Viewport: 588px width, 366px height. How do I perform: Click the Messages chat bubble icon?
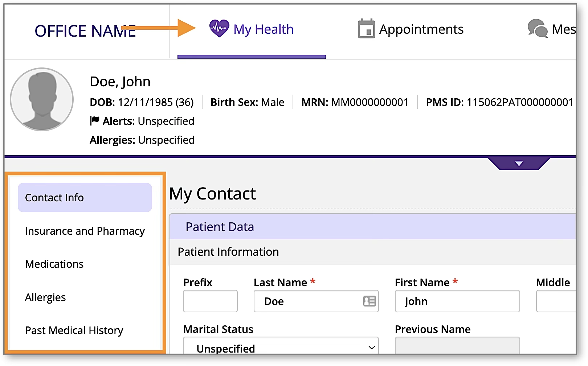click(538, 29)
